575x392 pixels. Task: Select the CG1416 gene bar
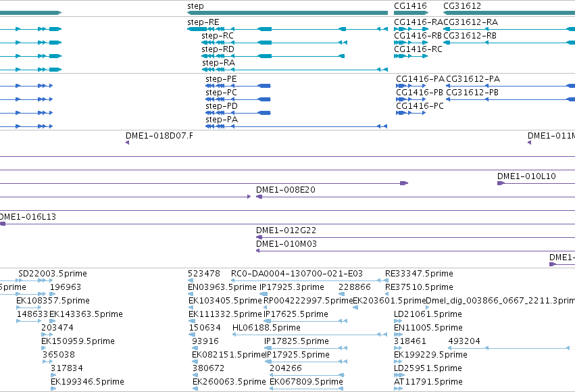click(x=411, y=13)
